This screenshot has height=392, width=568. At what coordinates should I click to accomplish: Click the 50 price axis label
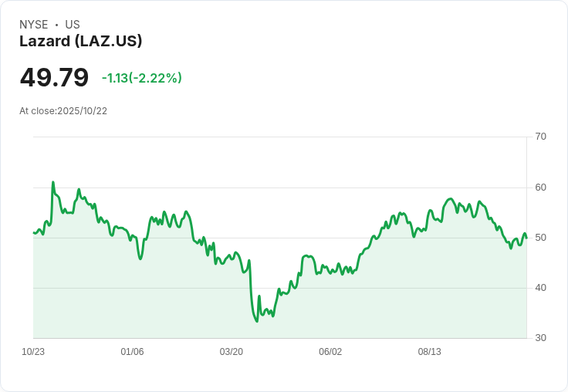coord(540,238)
